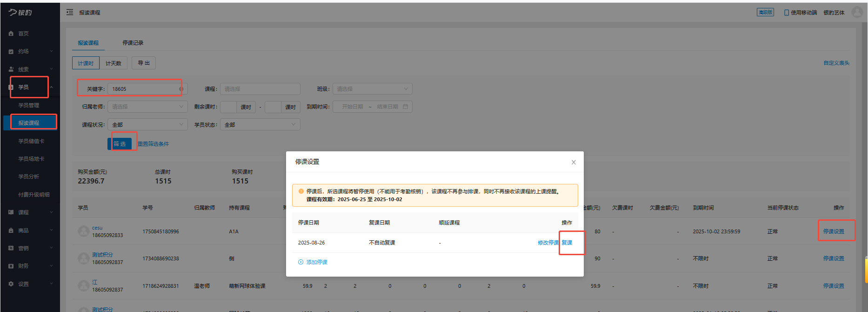Click the 2025-08-26 停课日期 cell
Viewport: 868px width, 312px height.
click(311, 243)
